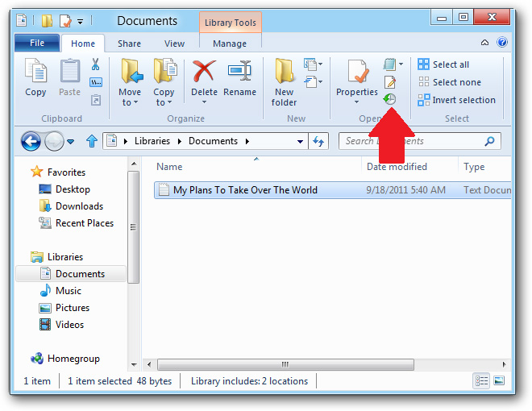Screen dimensions: 532x411
Task: Switch to Details view icon in status bar
Action: (x=481, y=381)
